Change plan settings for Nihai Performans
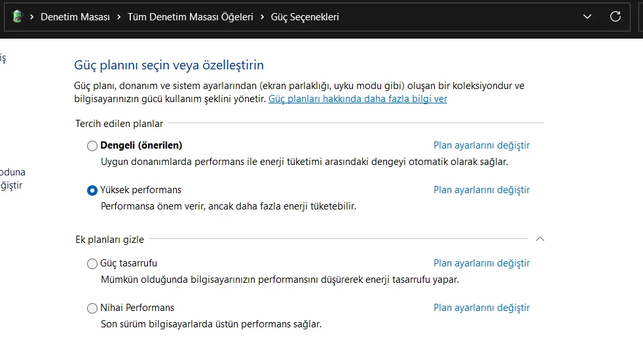The height and width of the screenshot is (364, 643). 481,308
